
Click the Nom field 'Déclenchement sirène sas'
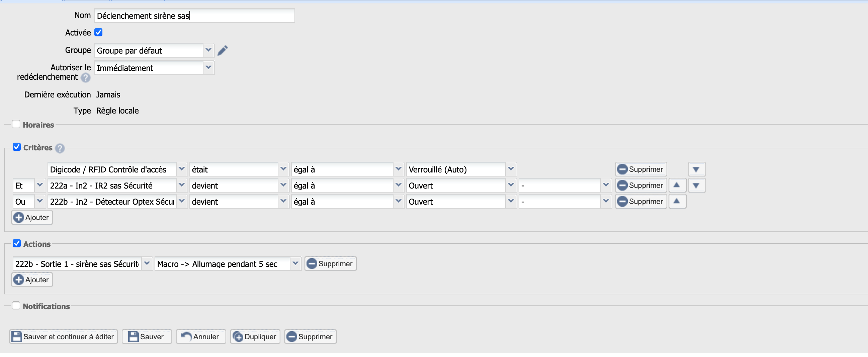(194, 15)
